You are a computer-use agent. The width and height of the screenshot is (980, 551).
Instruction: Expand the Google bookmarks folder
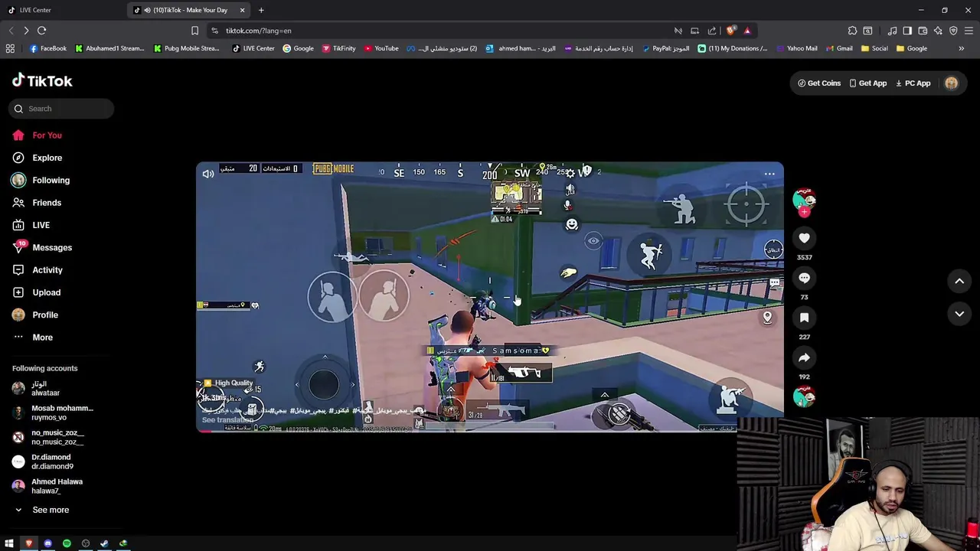[x=911, y=48]
